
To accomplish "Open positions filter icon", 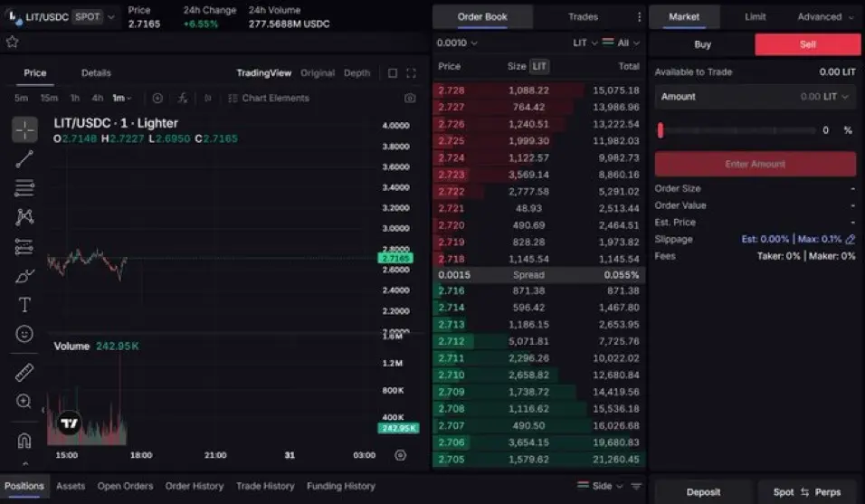I will coord(636,486).
